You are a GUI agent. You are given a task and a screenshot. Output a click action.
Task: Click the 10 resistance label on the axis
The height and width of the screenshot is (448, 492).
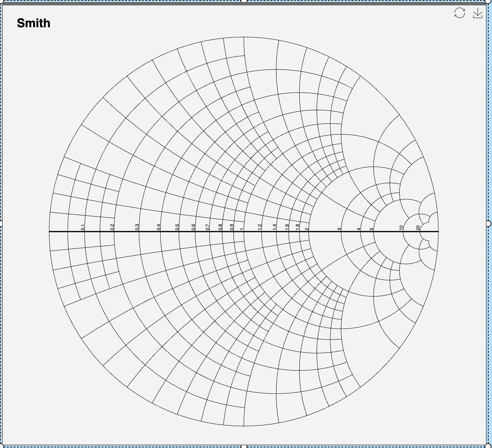tap(401, 227)
